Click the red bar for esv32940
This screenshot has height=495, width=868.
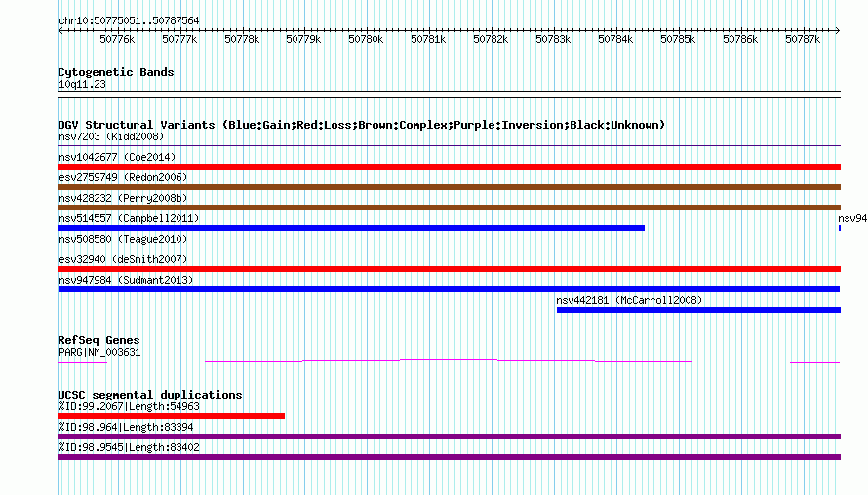[449, 269]
